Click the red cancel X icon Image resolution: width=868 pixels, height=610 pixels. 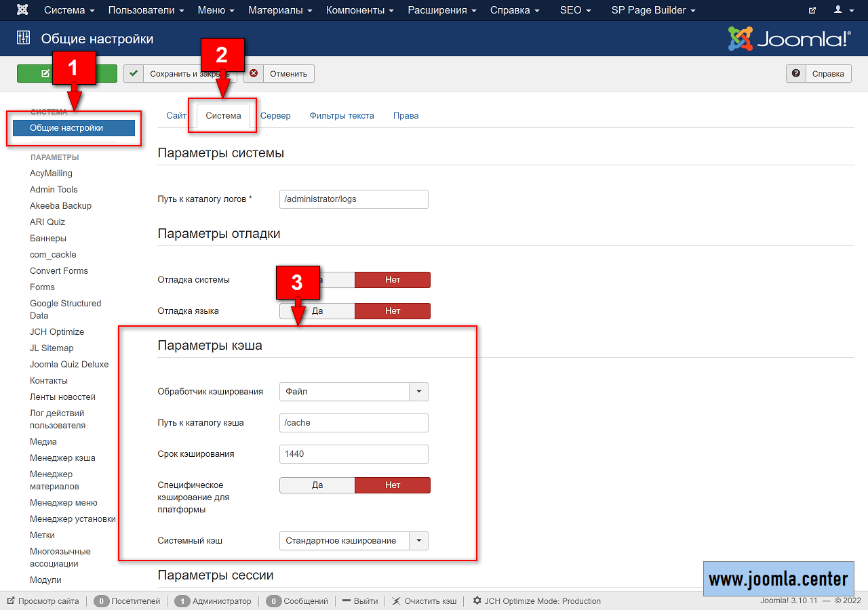click(254, 74)
